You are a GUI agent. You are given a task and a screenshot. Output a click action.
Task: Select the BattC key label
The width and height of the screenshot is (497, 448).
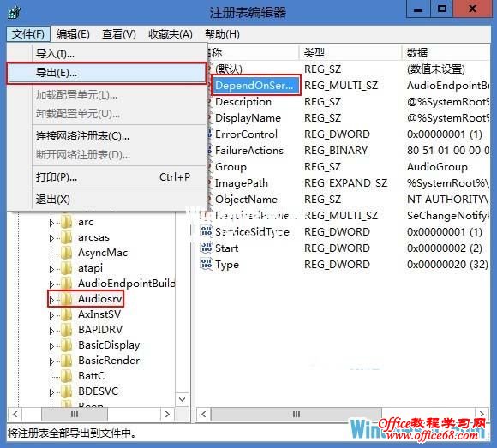click(92, 376)
